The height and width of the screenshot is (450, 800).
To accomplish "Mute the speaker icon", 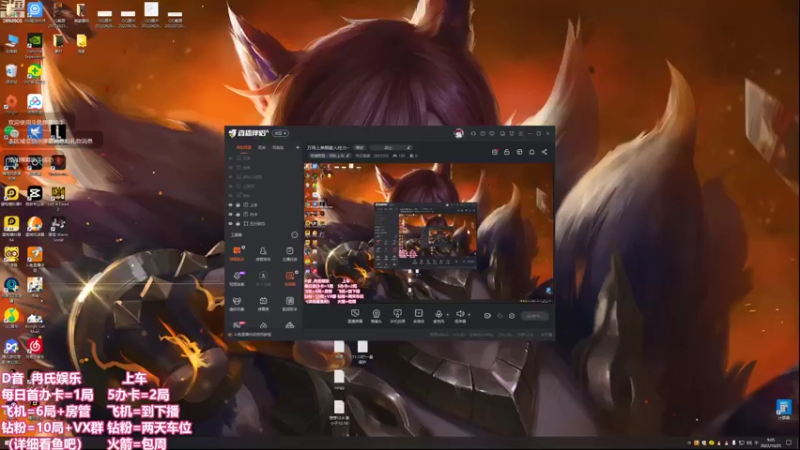I will click(460, 314).
